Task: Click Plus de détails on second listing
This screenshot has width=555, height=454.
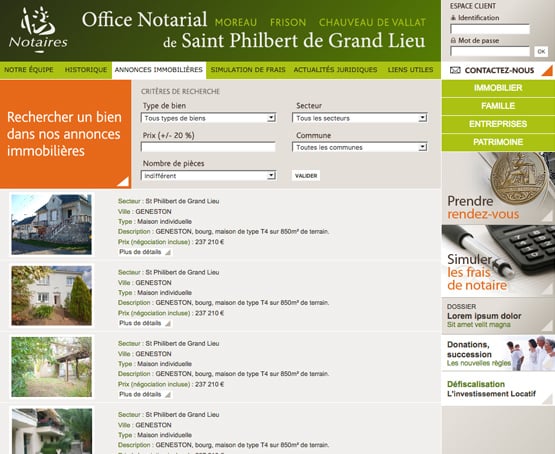Action: coord(145,323)
